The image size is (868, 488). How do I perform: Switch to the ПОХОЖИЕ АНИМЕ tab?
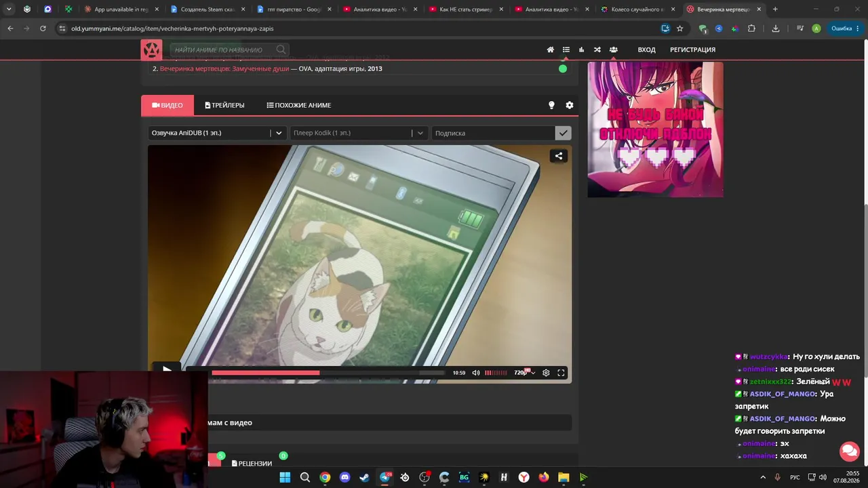[x=299, y=105]
